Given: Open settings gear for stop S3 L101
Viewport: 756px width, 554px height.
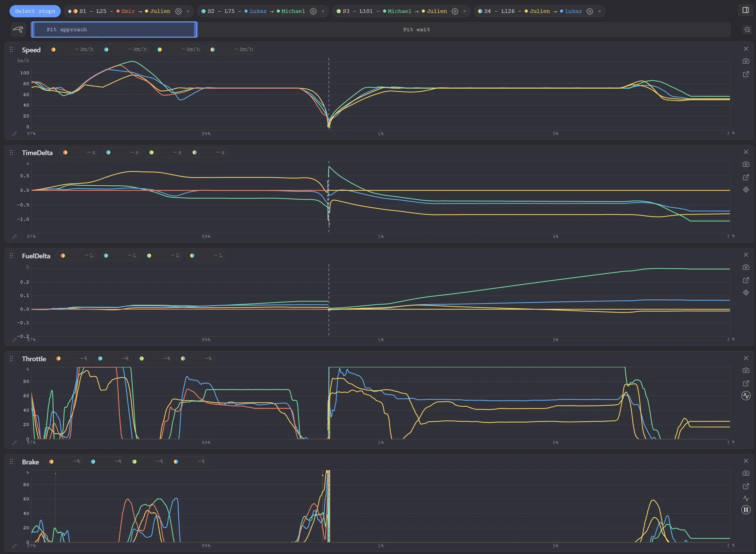Looking at the screenshot, I should point(455,11).
